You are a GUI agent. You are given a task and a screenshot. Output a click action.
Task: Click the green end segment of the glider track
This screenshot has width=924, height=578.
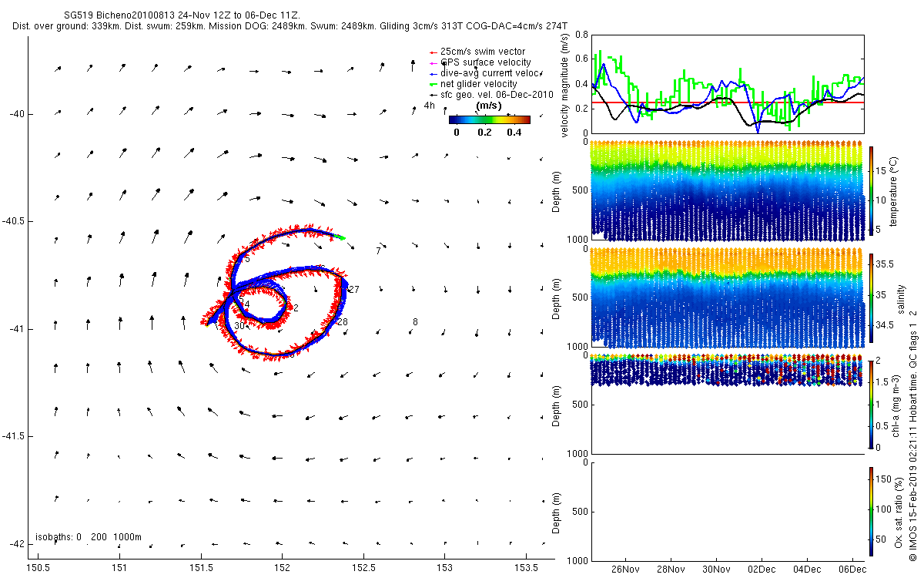340,237
